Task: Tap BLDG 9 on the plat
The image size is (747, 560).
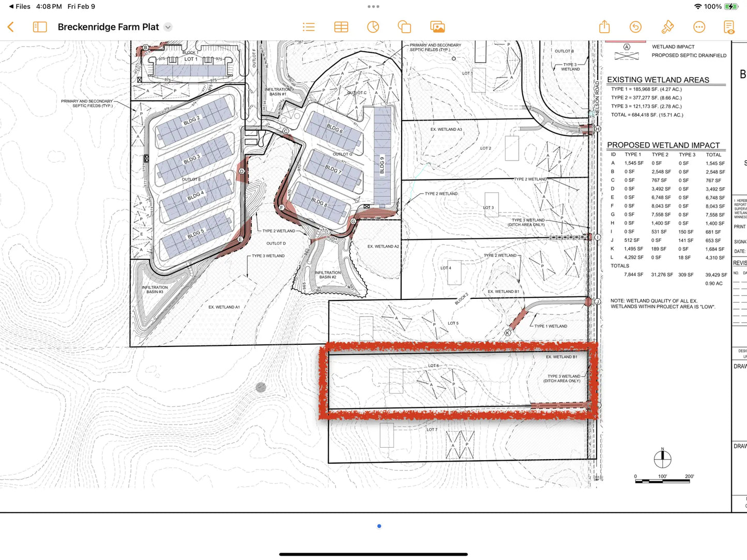Action: pos(383,165)
